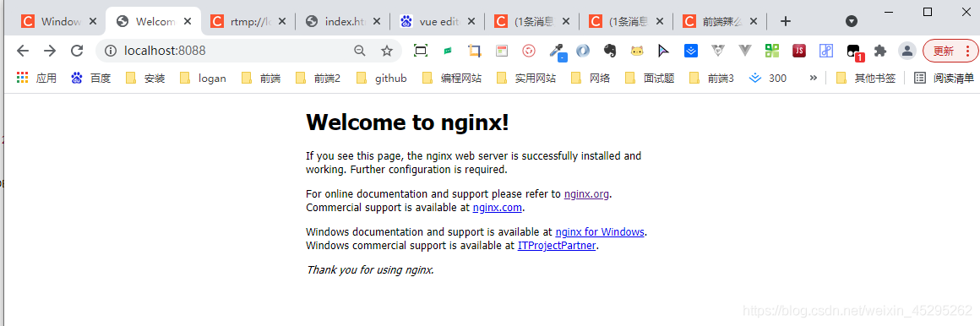Open the green QR code extension
980x326 pixels.
click(x=772, y=52)
